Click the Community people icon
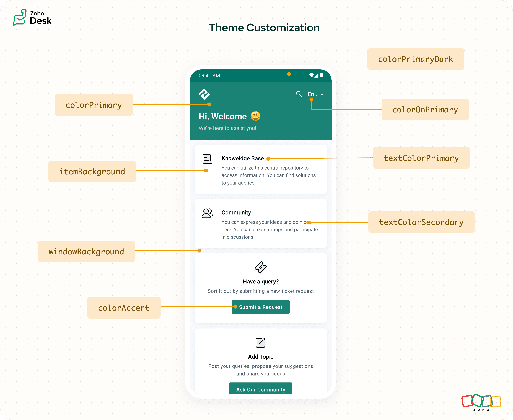The width and height of the screenshot is (513, 420). [207, 213]
